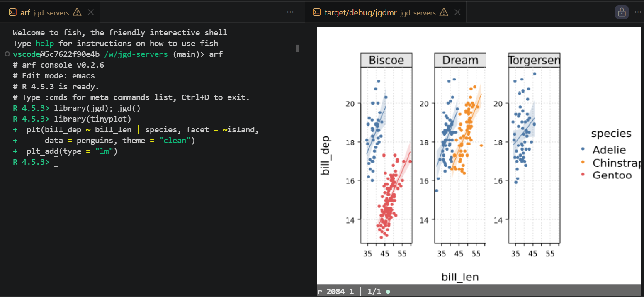Viewport: 644px width, 297px height.
Task: Switch to the target/debug/jgdmr tab
Action: [380, 12]
